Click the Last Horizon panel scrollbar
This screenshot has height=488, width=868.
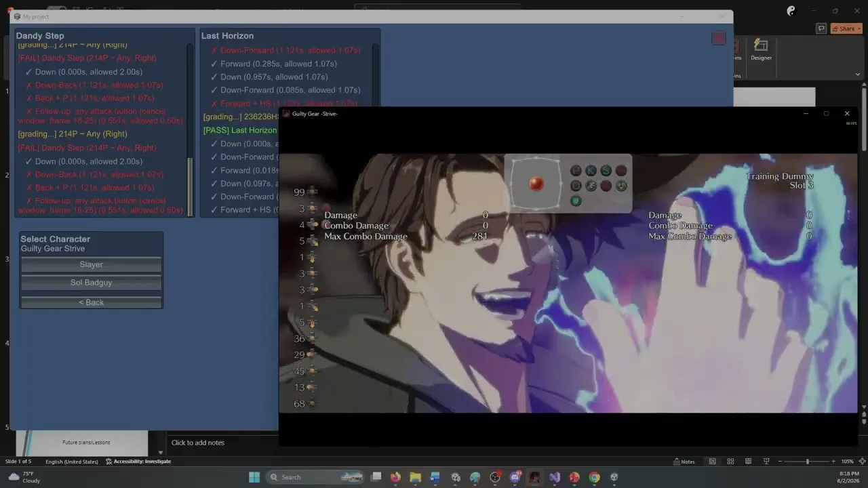[x=376, y=75]
